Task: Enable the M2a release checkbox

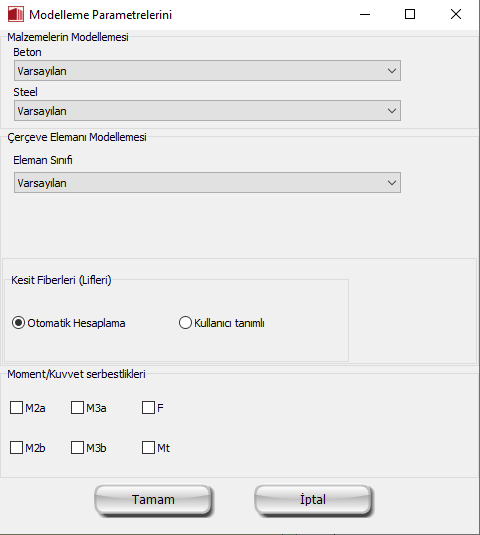Action: tap(16, 407)
